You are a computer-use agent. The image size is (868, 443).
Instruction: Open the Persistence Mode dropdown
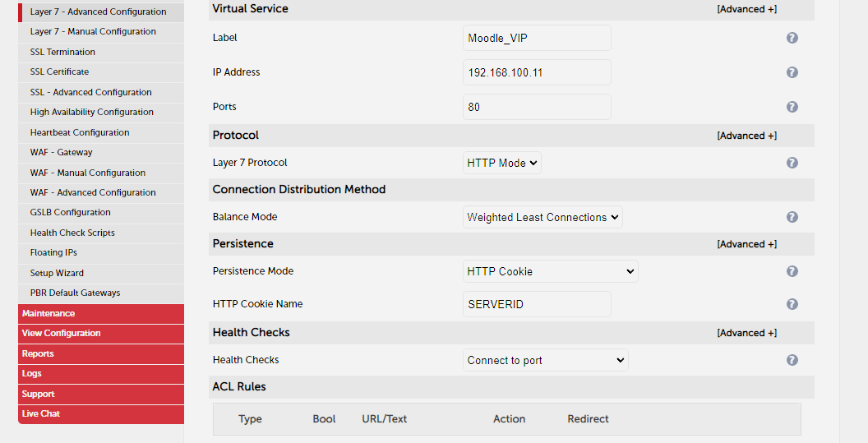[x=550, y=271]
